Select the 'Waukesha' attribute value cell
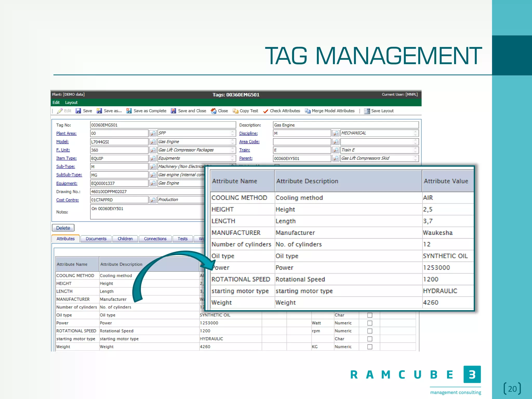 pos(448,233)
